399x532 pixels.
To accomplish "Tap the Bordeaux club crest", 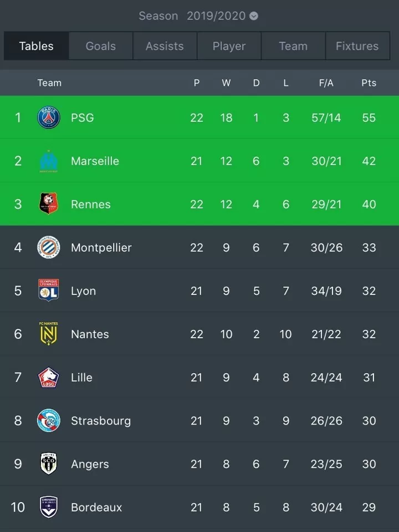I will coord(49,507).
